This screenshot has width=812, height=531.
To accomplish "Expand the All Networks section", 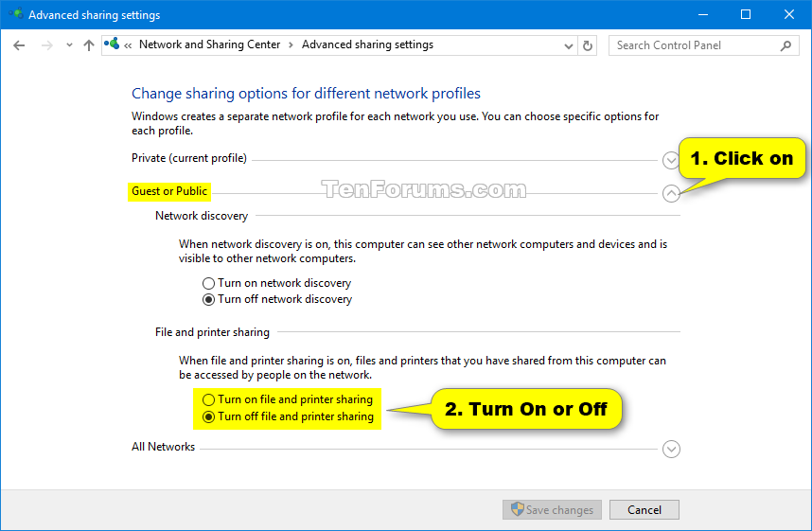I will pos(671,449).
